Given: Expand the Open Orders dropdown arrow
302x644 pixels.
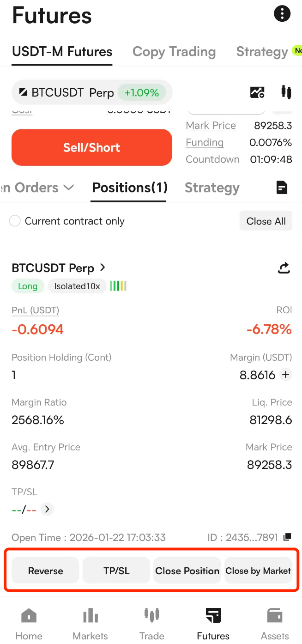Looking at the screenshot, I should tap(68, 188).
